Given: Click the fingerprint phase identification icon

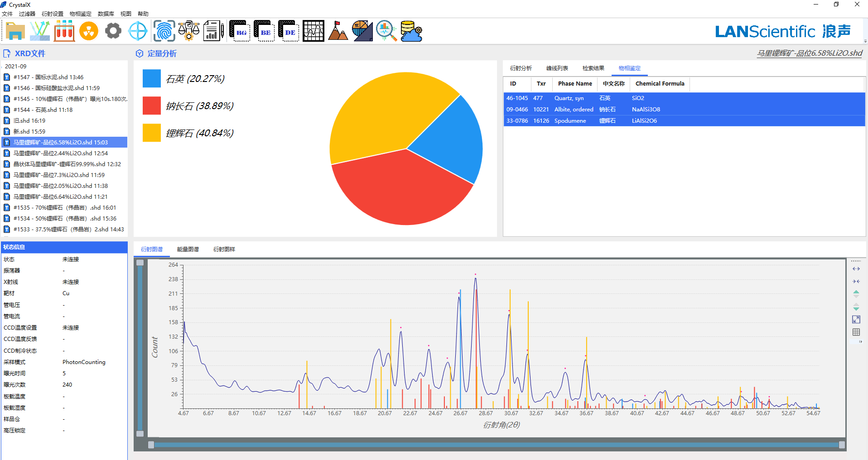Looking at the screenshot, I should [x=164, y=31].
